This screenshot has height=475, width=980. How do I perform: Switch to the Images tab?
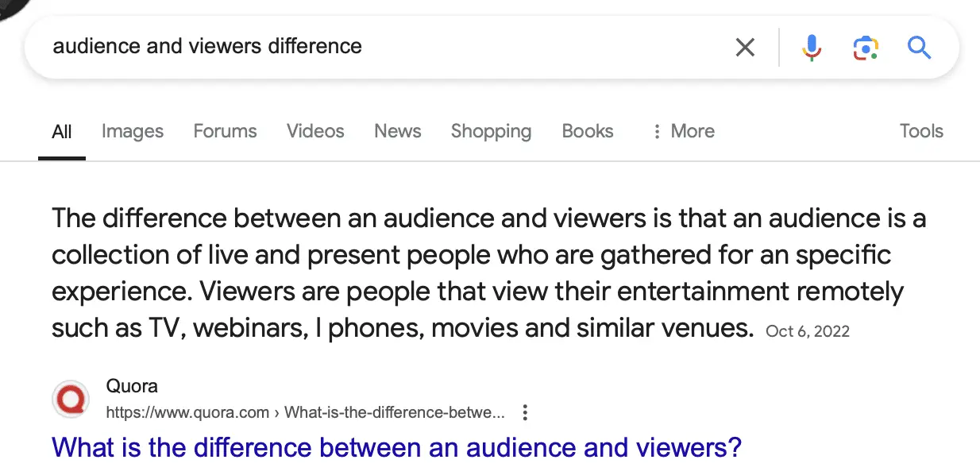133,131
